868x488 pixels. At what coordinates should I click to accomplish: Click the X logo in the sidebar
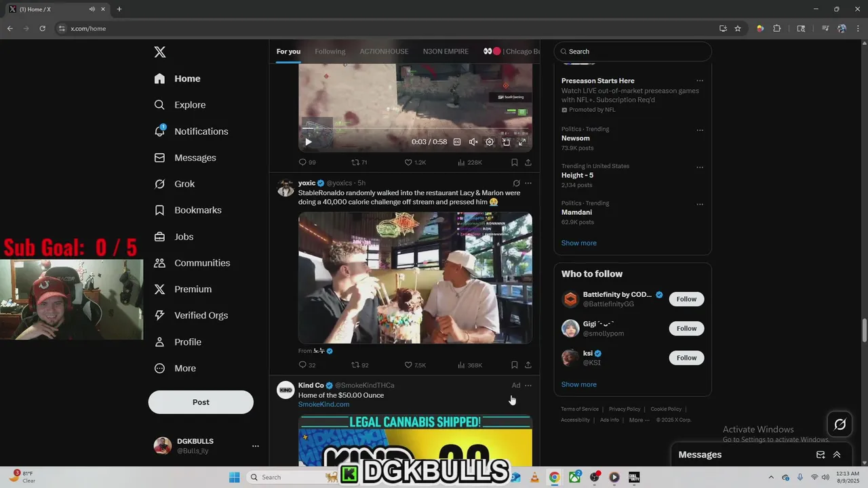click(x=159, y=52)
